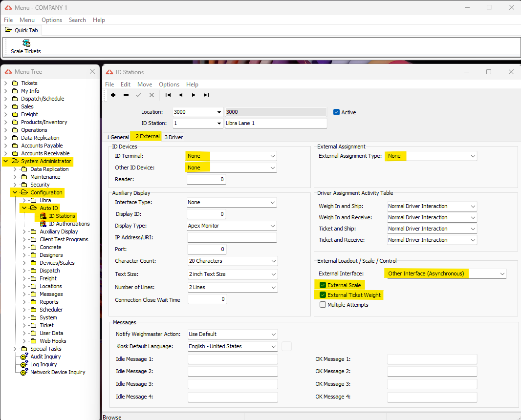Image resolution: width=521 pixels, height=420 pixels.
Task: Click the Delete record minus icon
Action: (126, 95)
